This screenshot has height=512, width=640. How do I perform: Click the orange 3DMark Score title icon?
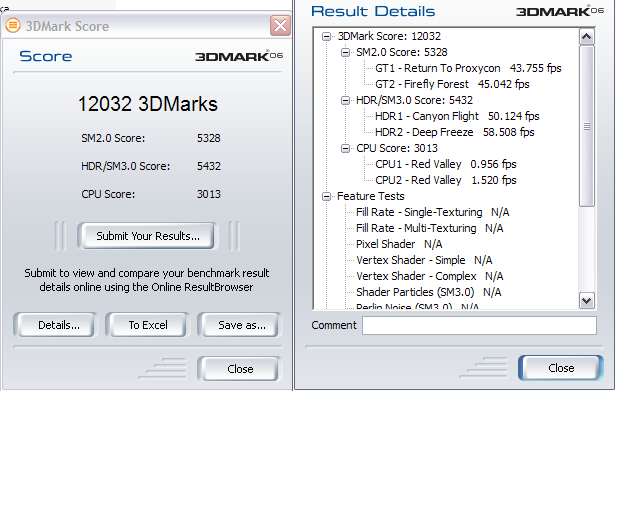point(13,26)
